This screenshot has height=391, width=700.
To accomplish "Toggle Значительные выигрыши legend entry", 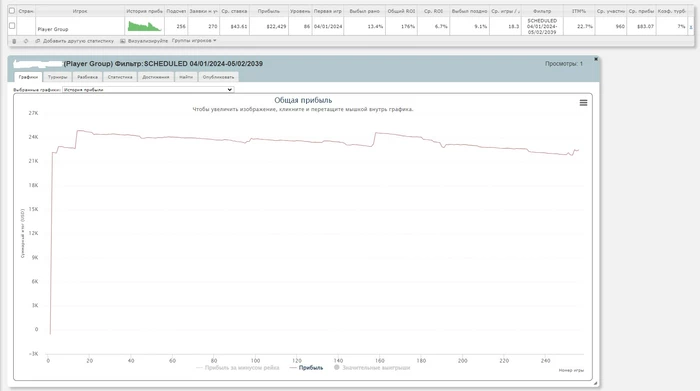I will click(x=371, y=368).
